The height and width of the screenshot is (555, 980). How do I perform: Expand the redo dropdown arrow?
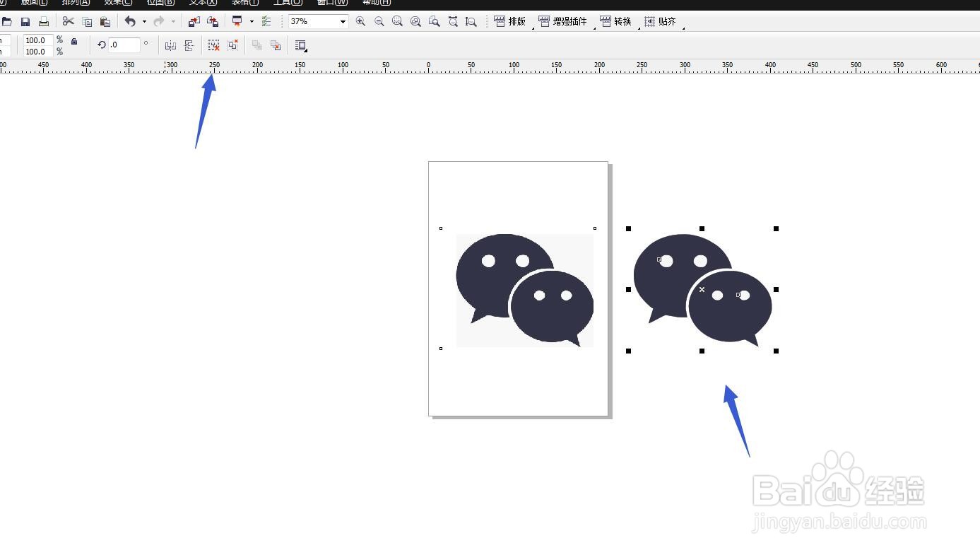(x=173, y=21)
